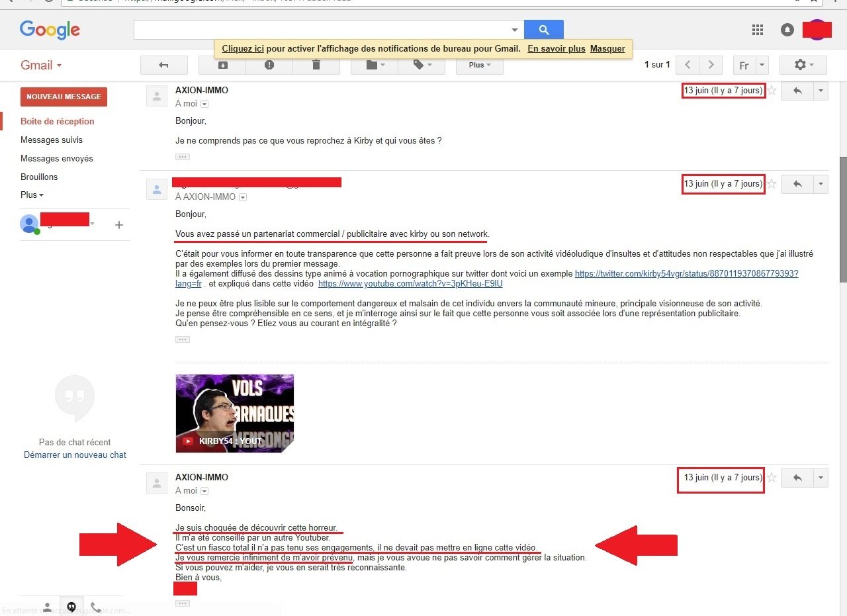The image size is (847, 616).
Task: Report the conversation as spam
Action: [x=269, y=65]
